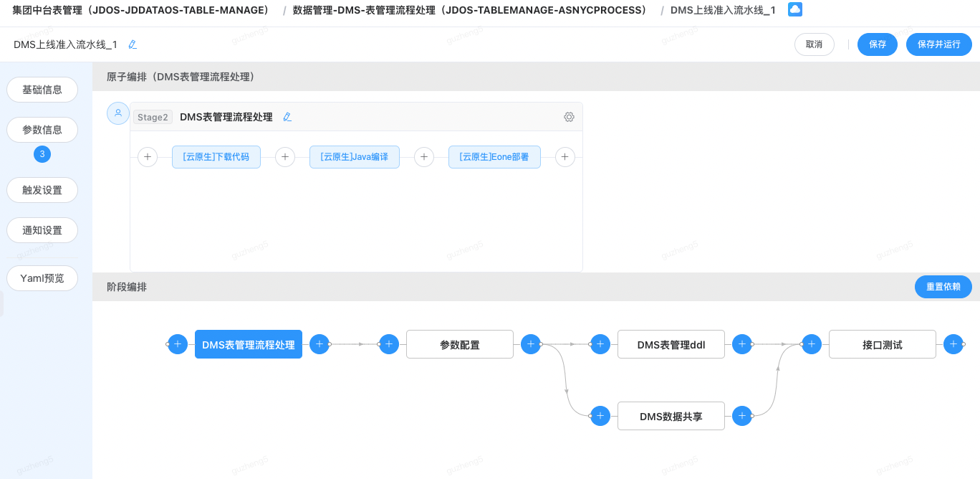Select [云原生]下载代码 atom
980x479 pixels.
coord(216,157)
